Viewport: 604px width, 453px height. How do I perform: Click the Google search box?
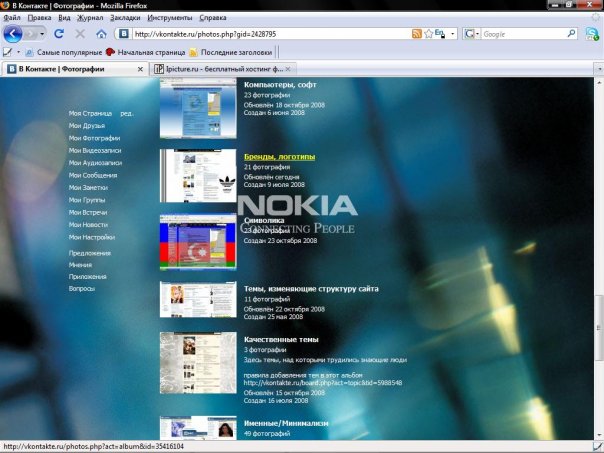pyautogui.click(x=524, y=34)
